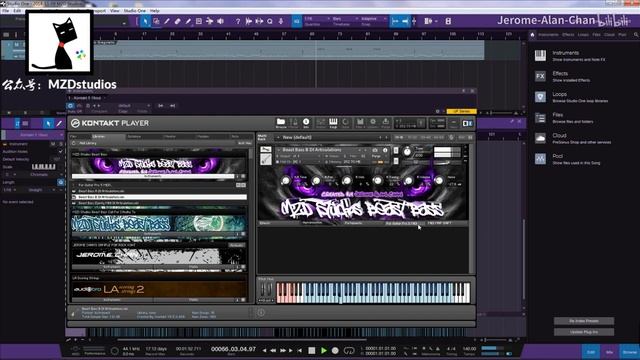Select the Bend tool in the toolbar

(x=209, y=21)
